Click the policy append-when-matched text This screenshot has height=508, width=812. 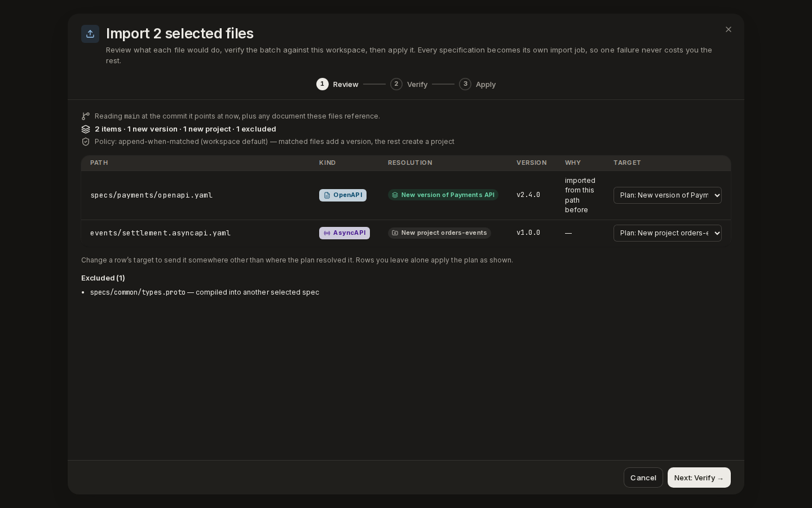pyautogui.click(x=275, y=142)
